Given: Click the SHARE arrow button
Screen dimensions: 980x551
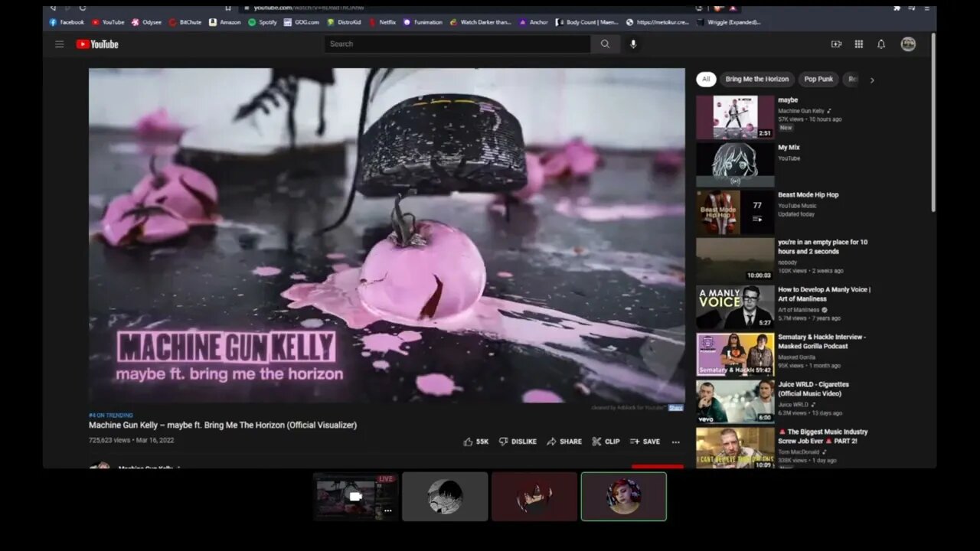Looking at the screenshot, I should pyautogui.click(x=564, y=442).
